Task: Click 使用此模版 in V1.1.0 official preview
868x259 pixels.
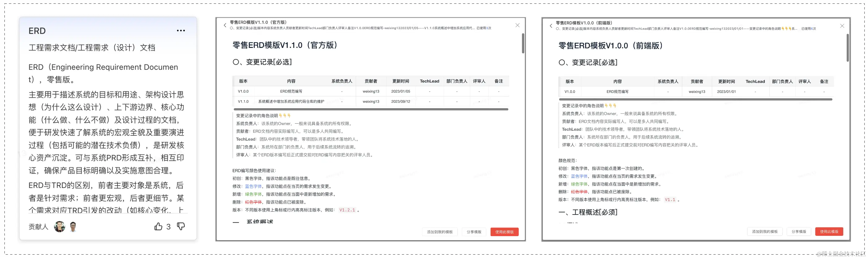Action: (504, 232)
